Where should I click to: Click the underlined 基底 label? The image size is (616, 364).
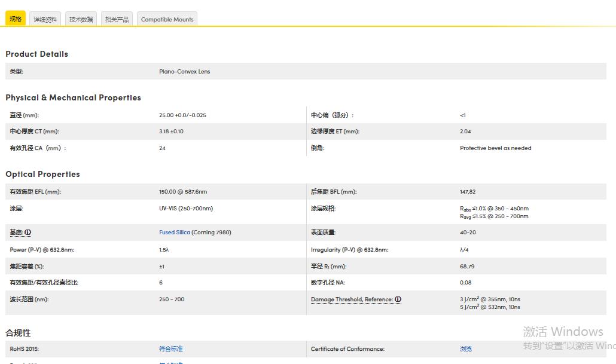(x=16, y=233)
